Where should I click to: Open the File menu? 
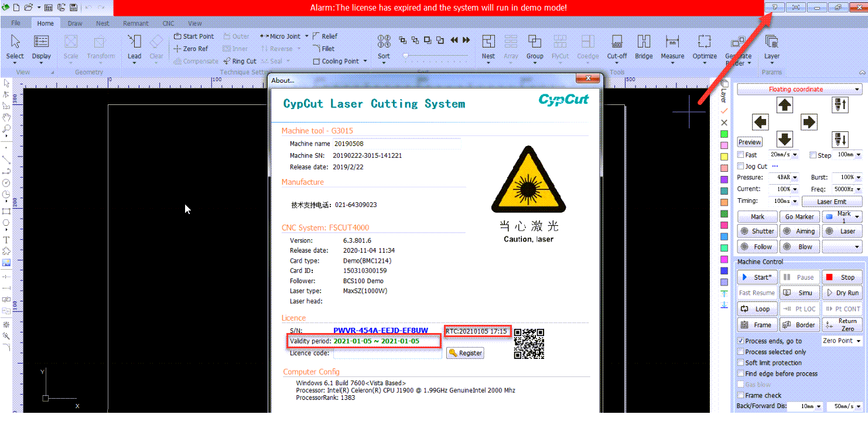[16, 23]
